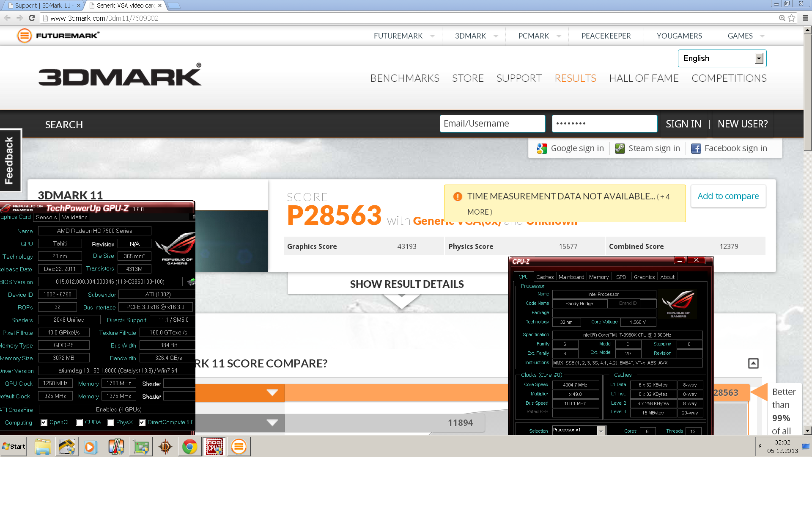
Task: Click Add to compare button
Action: point(728,196)
